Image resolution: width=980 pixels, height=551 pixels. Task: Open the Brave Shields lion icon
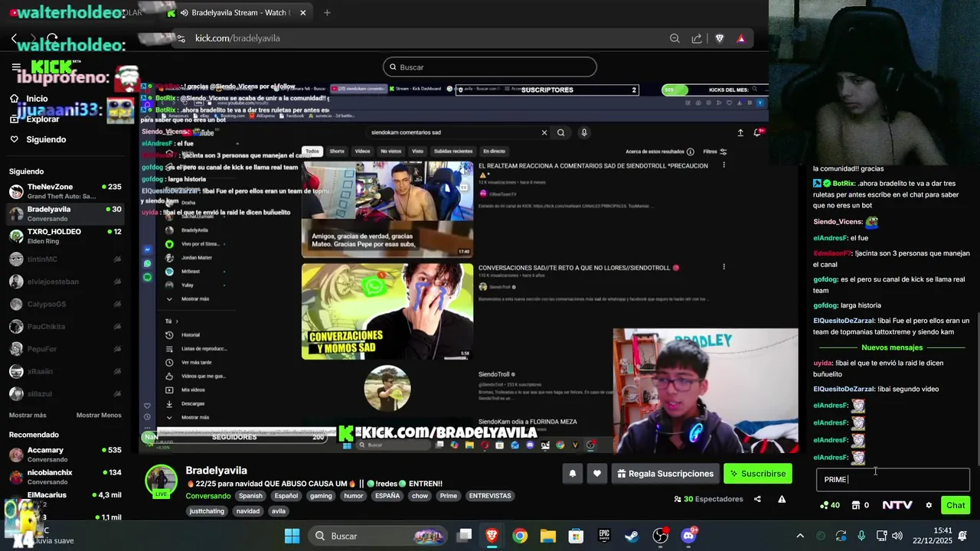(719, 38)
